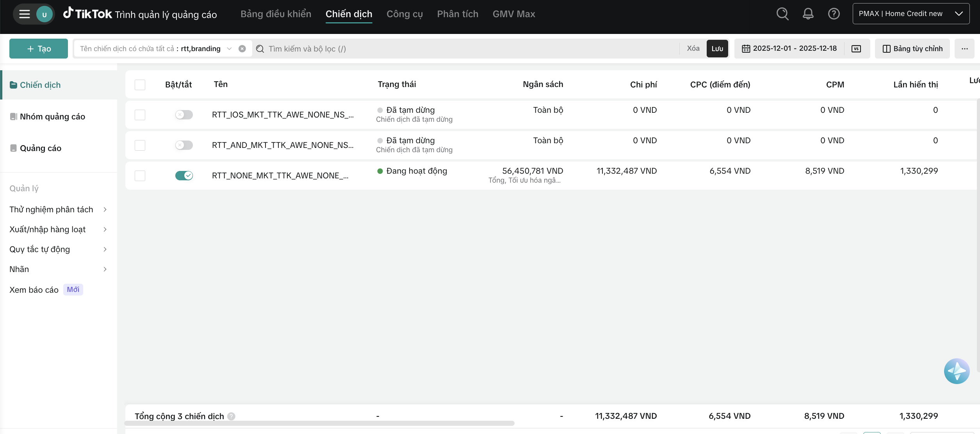Open the more options ellipsis button
Image resolution: width=980 pixels, height=434 pixels.
click(x=964, y=49)
